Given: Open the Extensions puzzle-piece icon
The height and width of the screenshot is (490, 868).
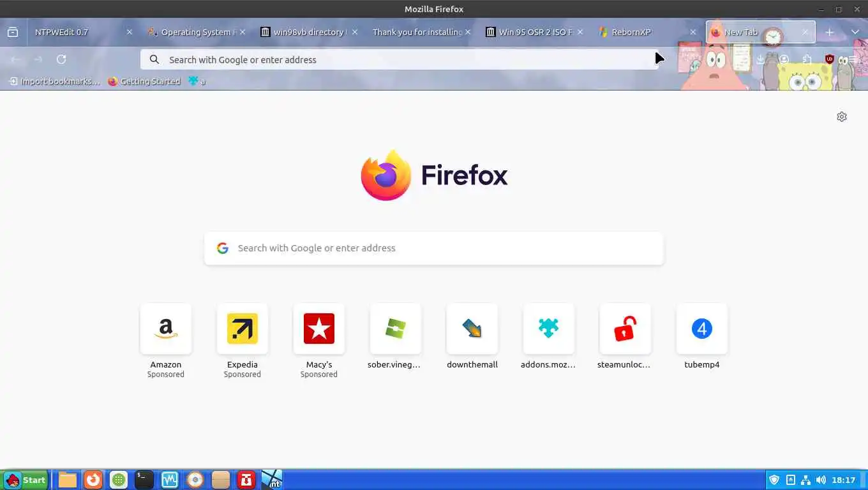Looking at the screenshot, I should coord(807,59).
